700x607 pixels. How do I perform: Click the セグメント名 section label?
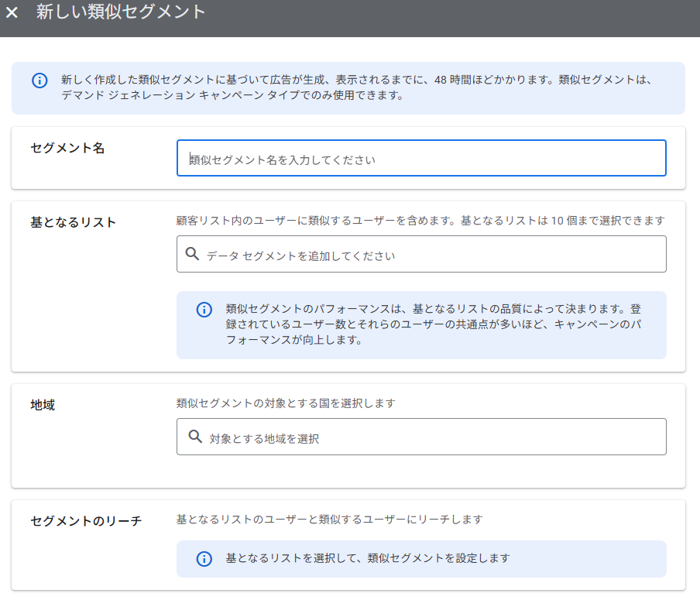tap(67, 148)
